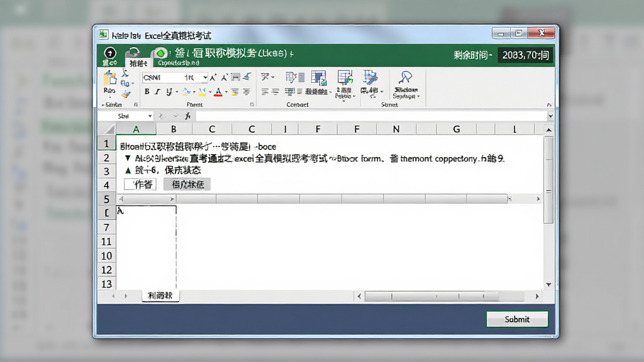
Task: Expand the formula bar
Action: coord(550,116)
